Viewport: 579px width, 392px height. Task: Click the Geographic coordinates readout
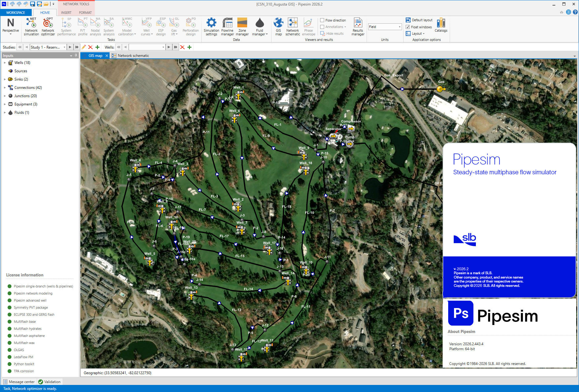tap(118, 373)
